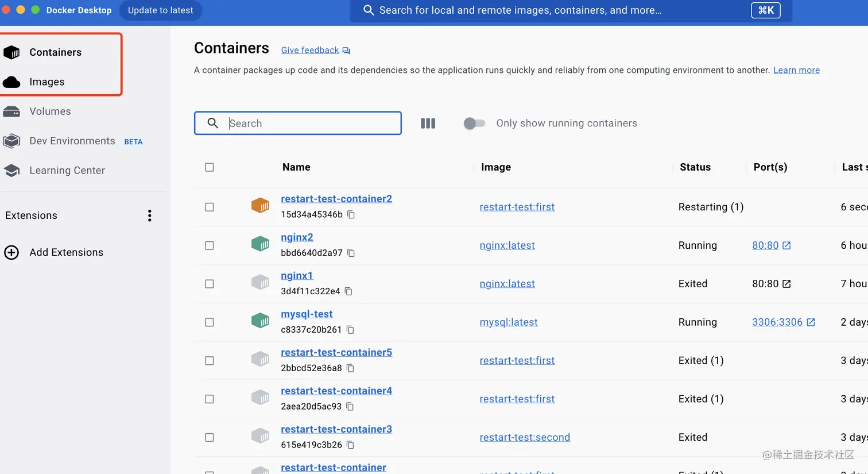Open the Extensions three-dot menu
The width and height of the screenshot is (868, 474).
[x=149, y=215]
